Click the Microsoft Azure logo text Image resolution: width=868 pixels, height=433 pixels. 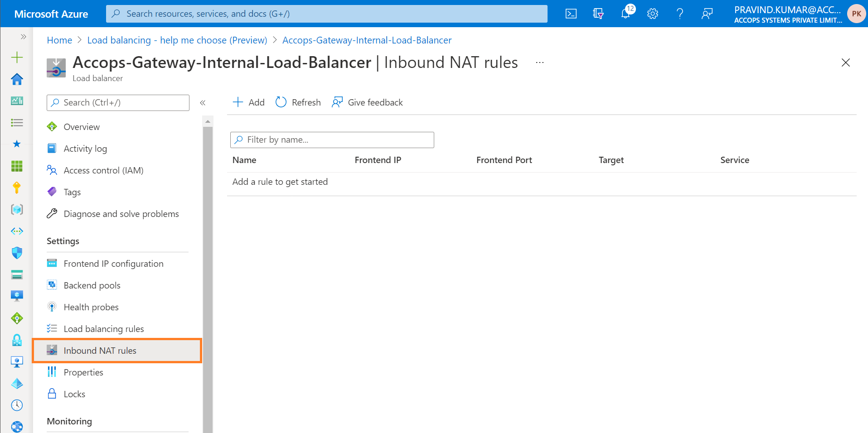51,14
